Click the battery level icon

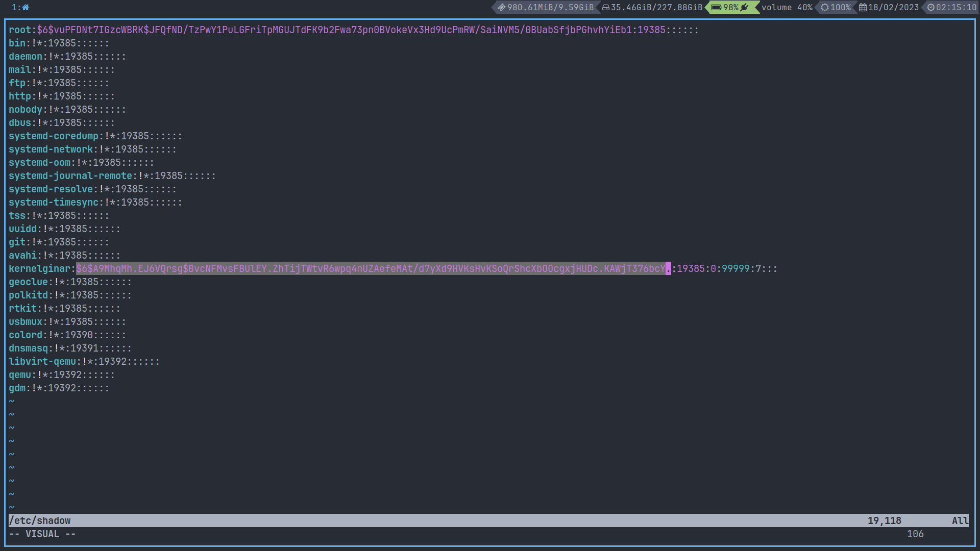click(716, 8)
